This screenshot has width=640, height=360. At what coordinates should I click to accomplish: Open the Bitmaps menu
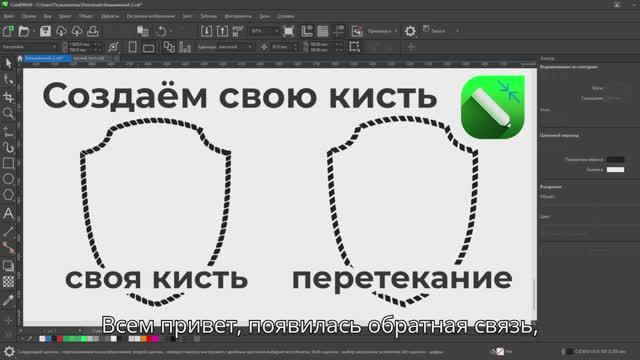pyautogui.click(x=151, y=16)
